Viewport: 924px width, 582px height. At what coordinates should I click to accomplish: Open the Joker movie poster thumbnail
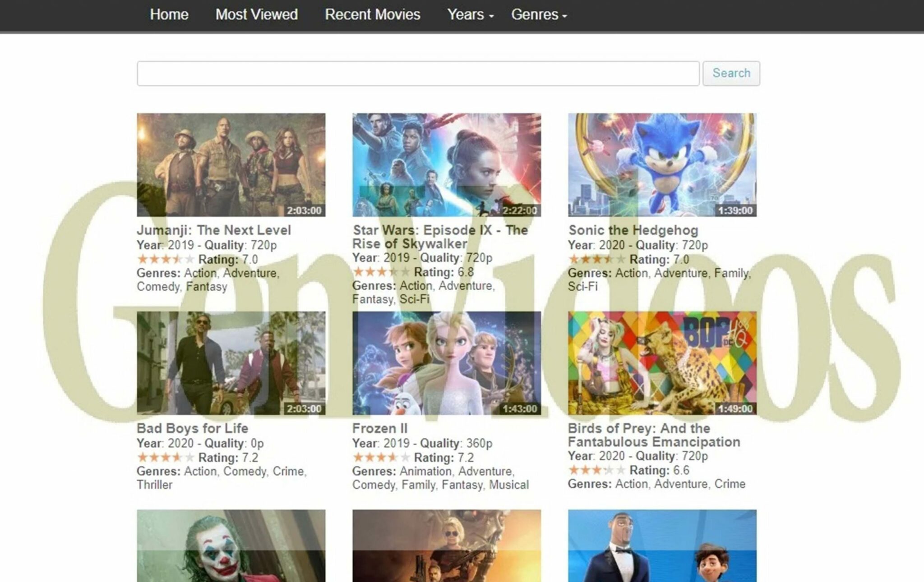tap(231, 545)
